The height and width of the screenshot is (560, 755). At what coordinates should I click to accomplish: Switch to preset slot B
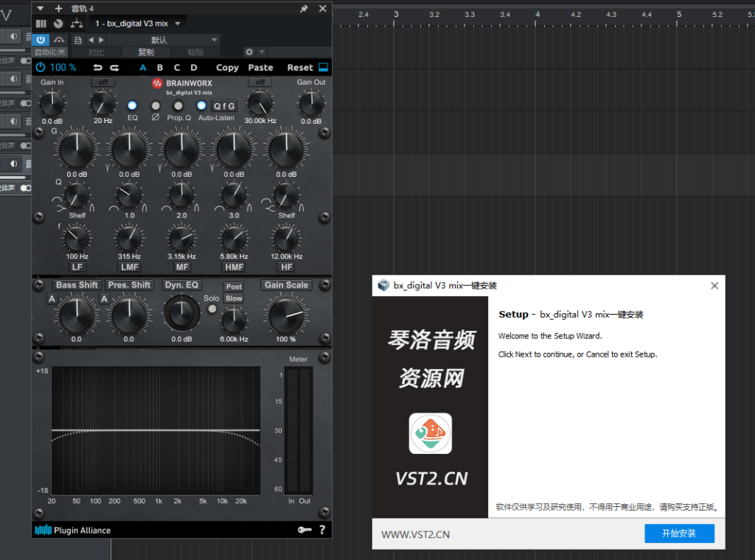pos(159,67)
